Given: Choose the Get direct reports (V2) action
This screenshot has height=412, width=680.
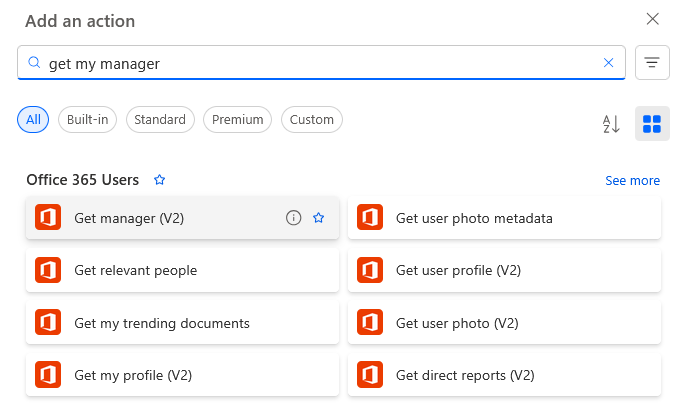Looking at the screenshot, I should click(504, 375).
